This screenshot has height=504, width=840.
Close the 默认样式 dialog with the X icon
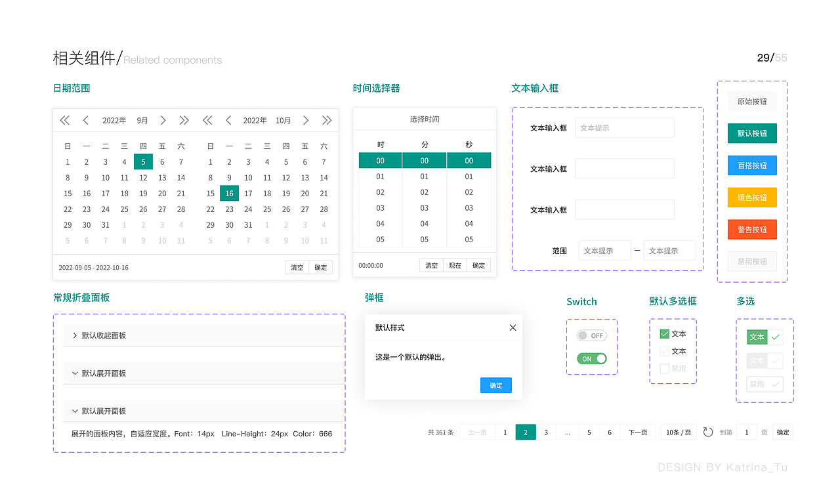(x=513, y=327)
